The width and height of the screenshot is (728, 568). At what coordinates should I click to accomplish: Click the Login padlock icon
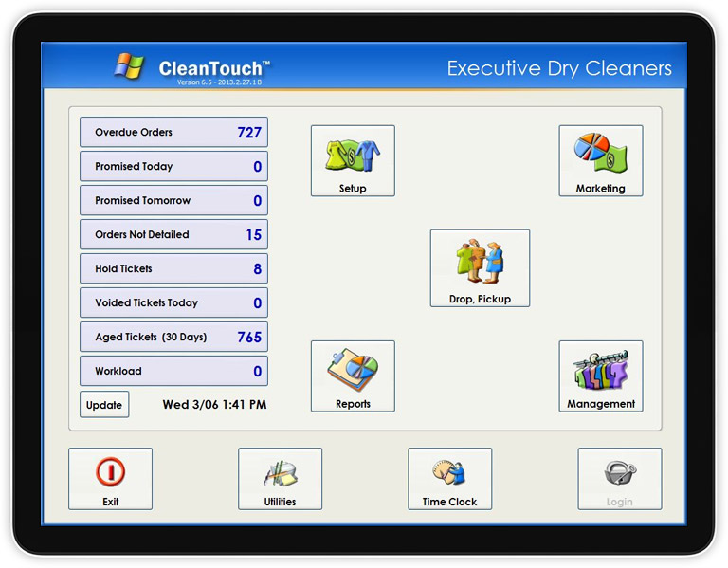pyautogui.click(x=619, y=473)
